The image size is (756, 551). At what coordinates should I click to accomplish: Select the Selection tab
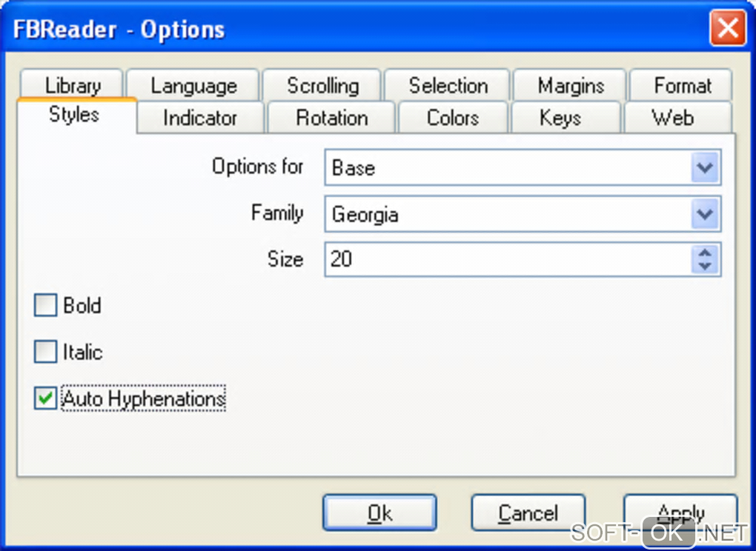point(448,86)
